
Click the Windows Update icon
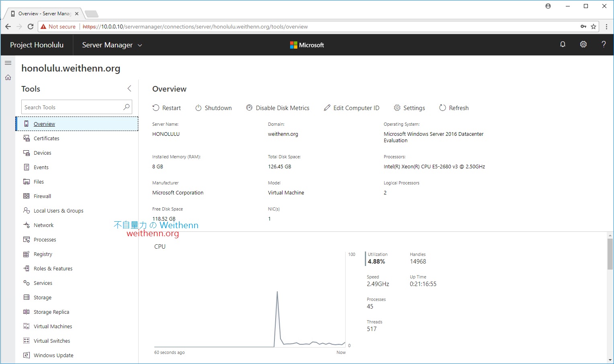(27, 355)
